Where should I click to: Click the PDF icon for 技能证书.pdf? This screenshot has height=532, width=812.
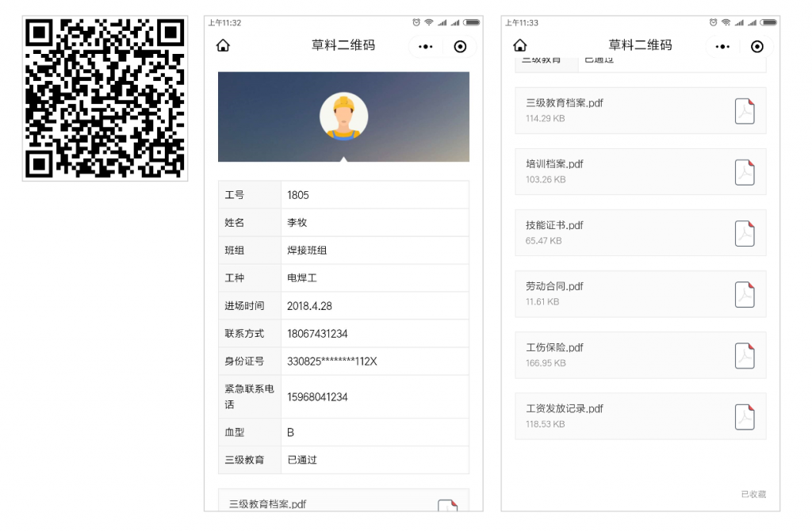(x=745, y=233)
